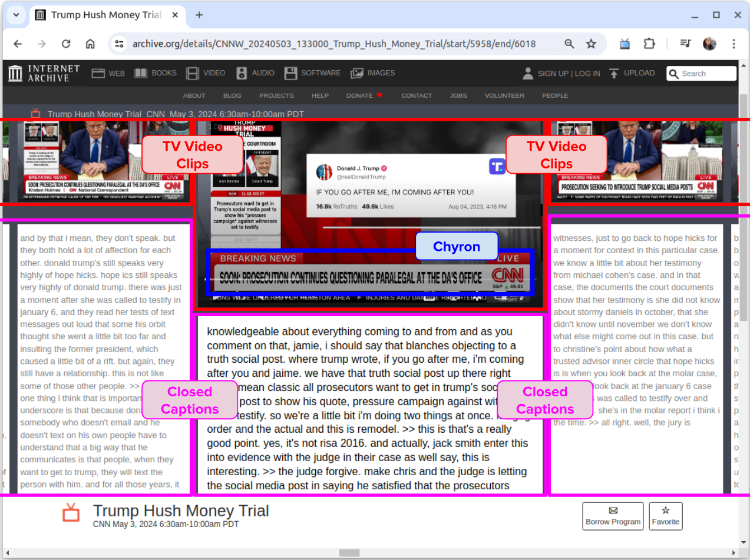
Task: Click the Favorite star button
Action: tap(666, 516)
